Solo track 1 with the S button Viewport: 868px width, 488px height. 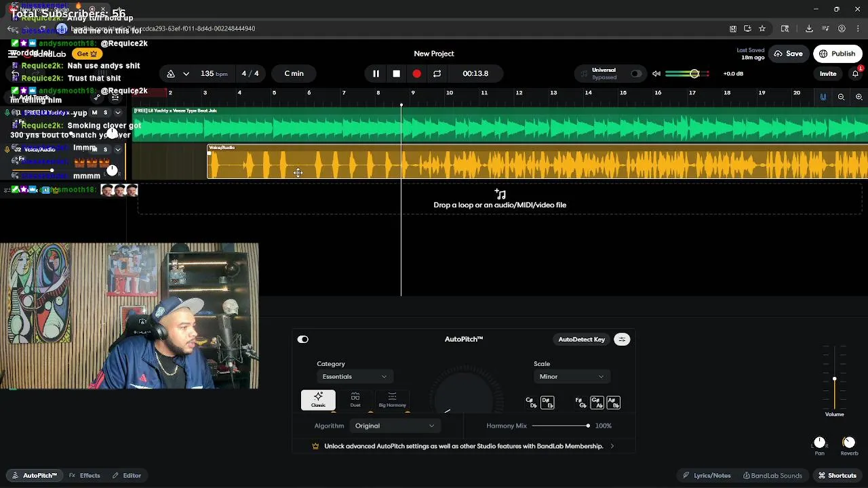pos(105,113)
